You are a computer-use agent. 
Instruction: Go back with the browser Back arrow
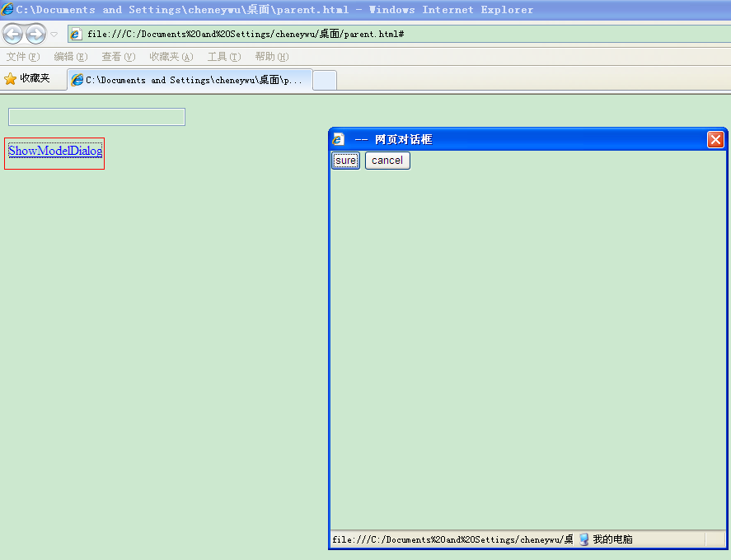click(12, 34)
